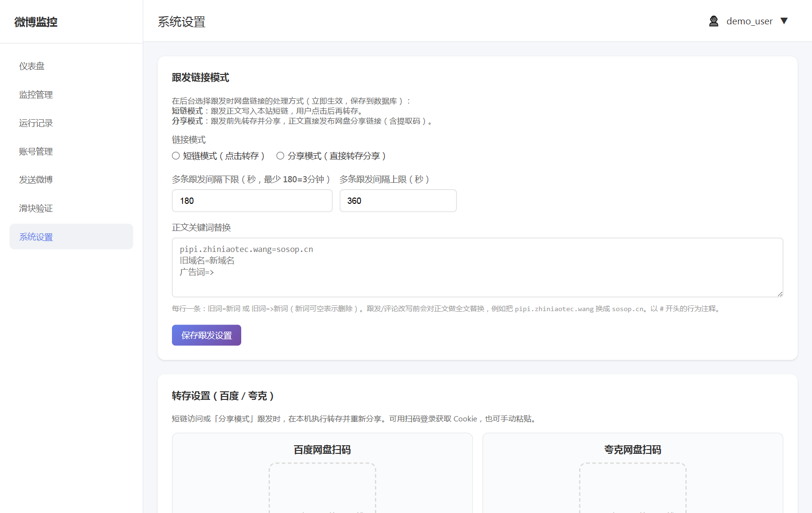Select 短链模式（点击转存）radio option

tap(176, 156)
